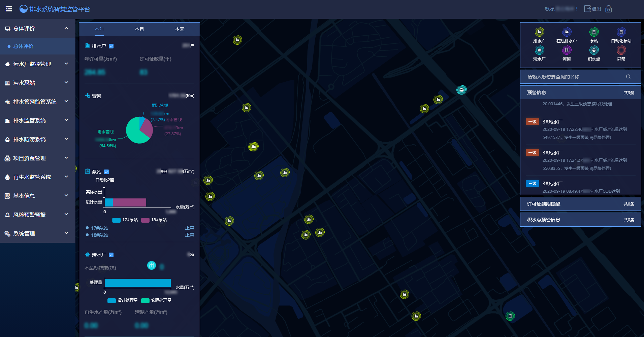Expand the 排水防涝系统 menu
This screenshot has height=337, width=644.
(x=37, y=139)
